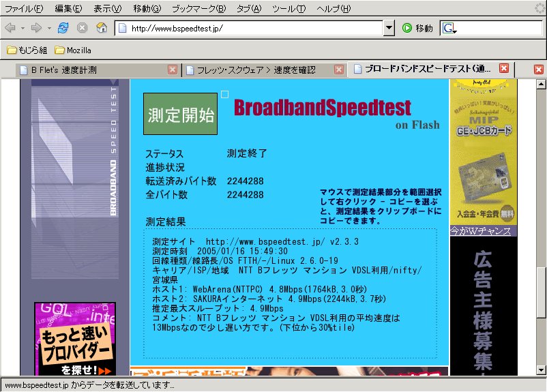
Task: Reload the page with the Refresh icon
Action: [x=63, y=27]
